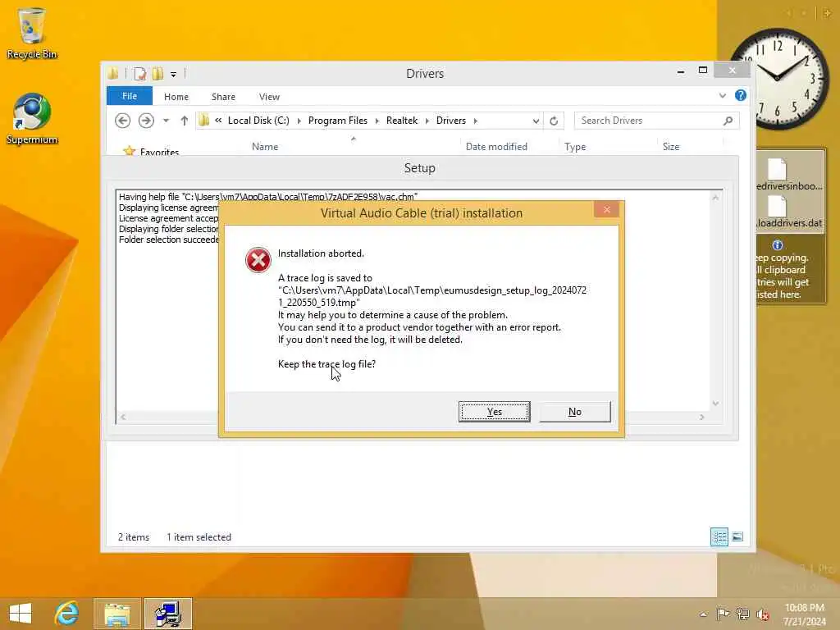The image size is (840, 630).
Task: Click the folder icon in Drivers title bar
Action: [x=113, y=74]
